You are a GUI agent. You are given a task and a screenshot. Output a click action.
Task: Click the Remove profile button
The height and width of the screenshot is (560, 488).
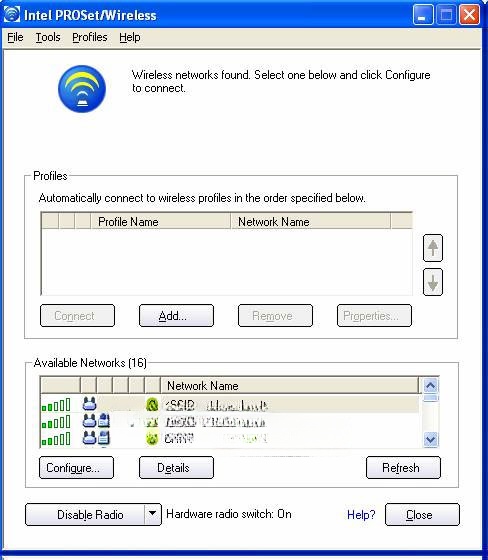point(275,316)
